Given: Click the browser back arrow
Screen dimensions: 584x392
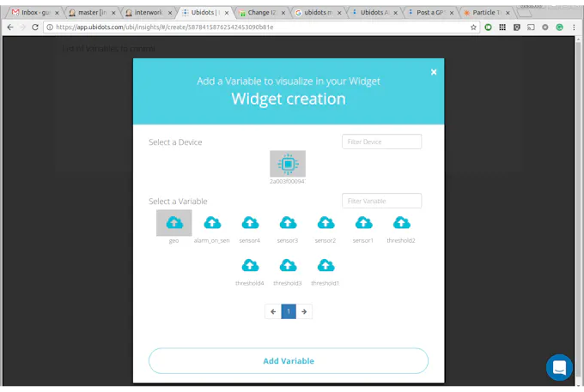Looking at the screenshot, I should pos(10,27).
